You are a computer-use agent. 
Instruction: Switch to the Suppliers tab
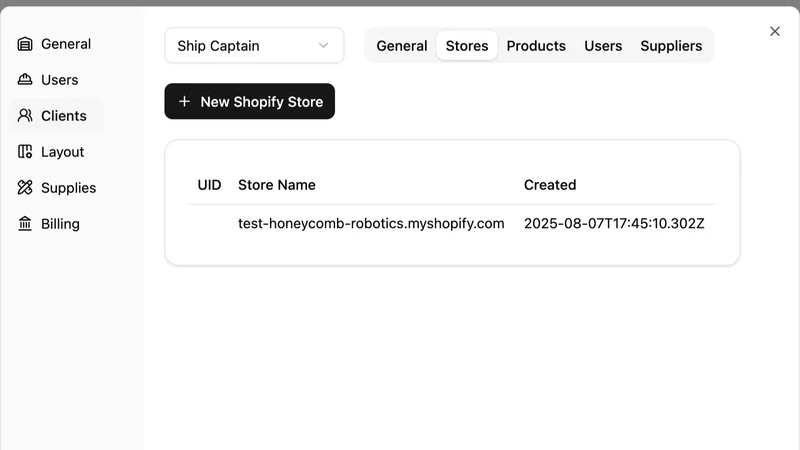pyautogui.click(x=671, y=45)
